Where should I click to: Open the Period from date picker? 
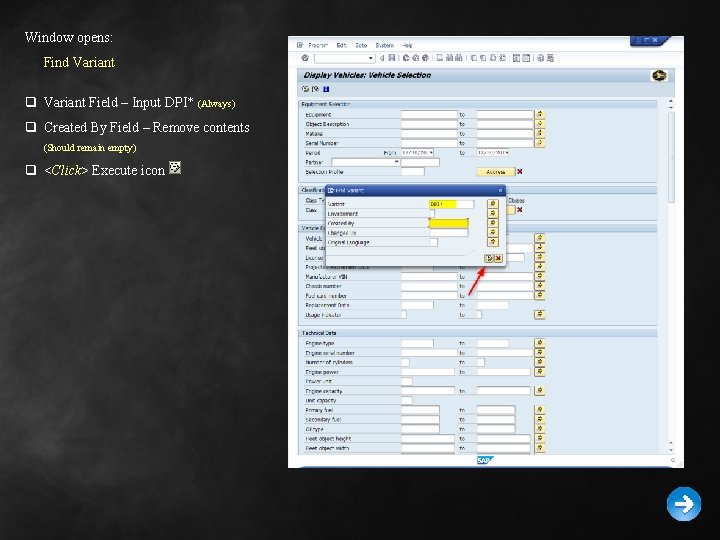(431, 152)
